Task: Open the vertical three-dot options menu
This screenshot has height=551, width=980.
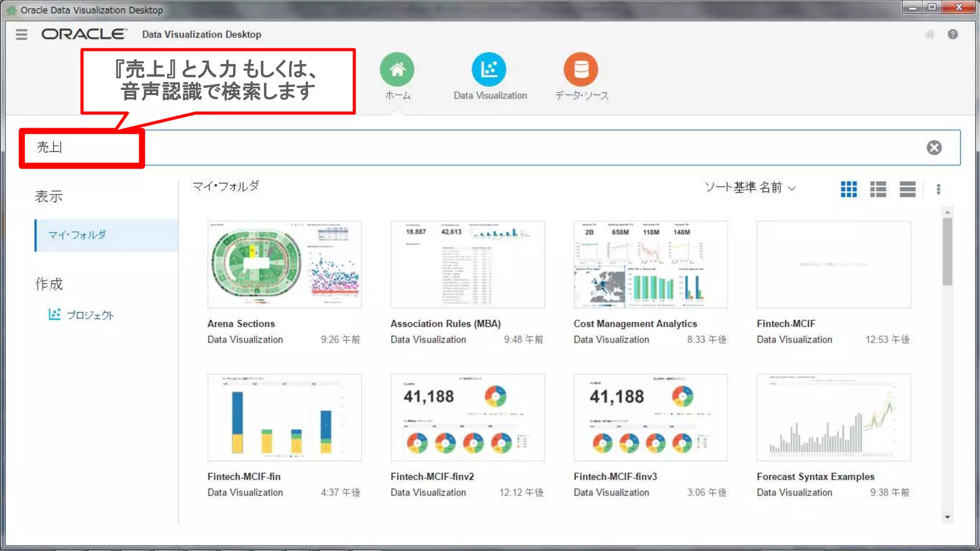Action: [938, 189]
